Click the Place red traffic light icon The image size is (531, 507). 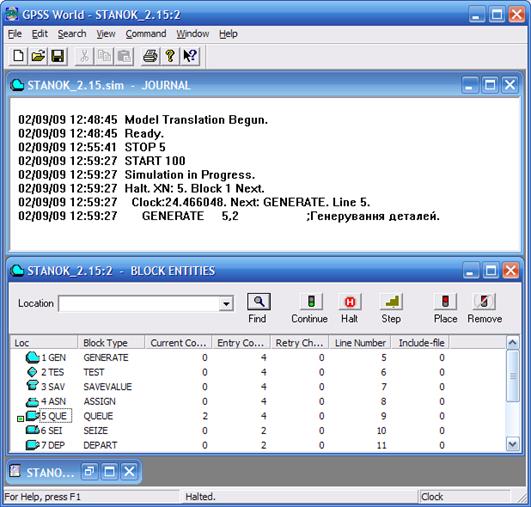click(x=445, y=301)
